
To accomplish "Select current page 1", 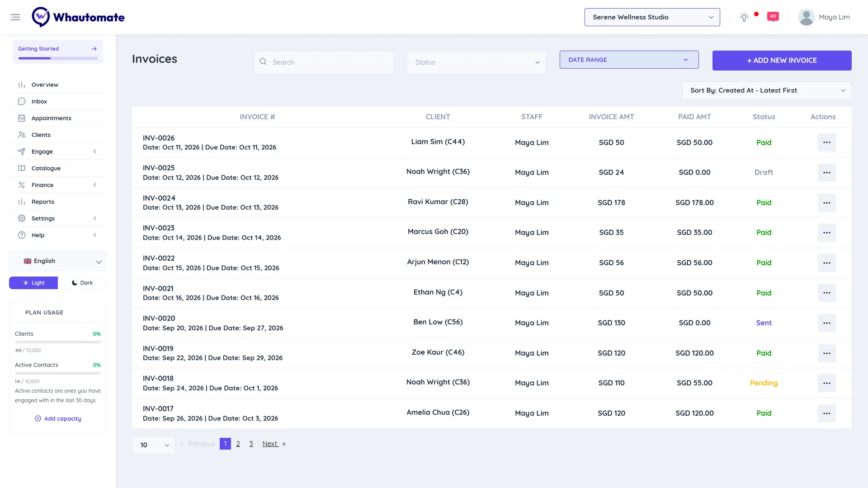I will point(225,444).
